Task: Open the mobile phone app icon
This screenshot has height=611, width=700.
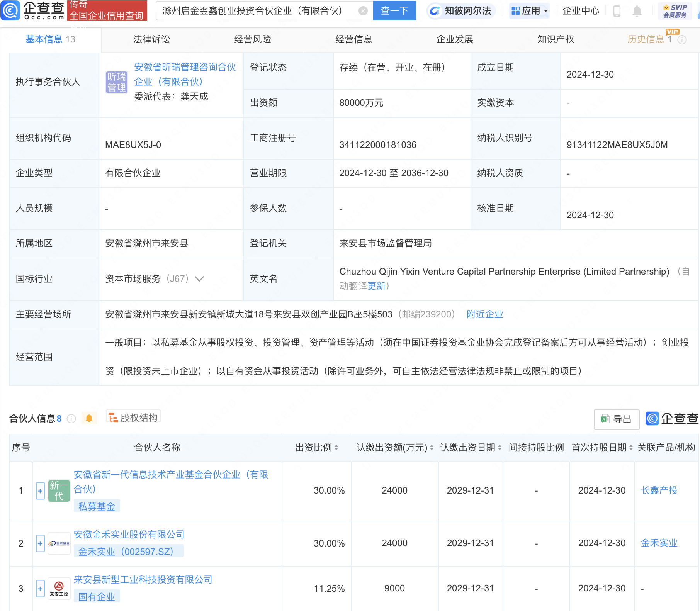Action: coord(617,11)
